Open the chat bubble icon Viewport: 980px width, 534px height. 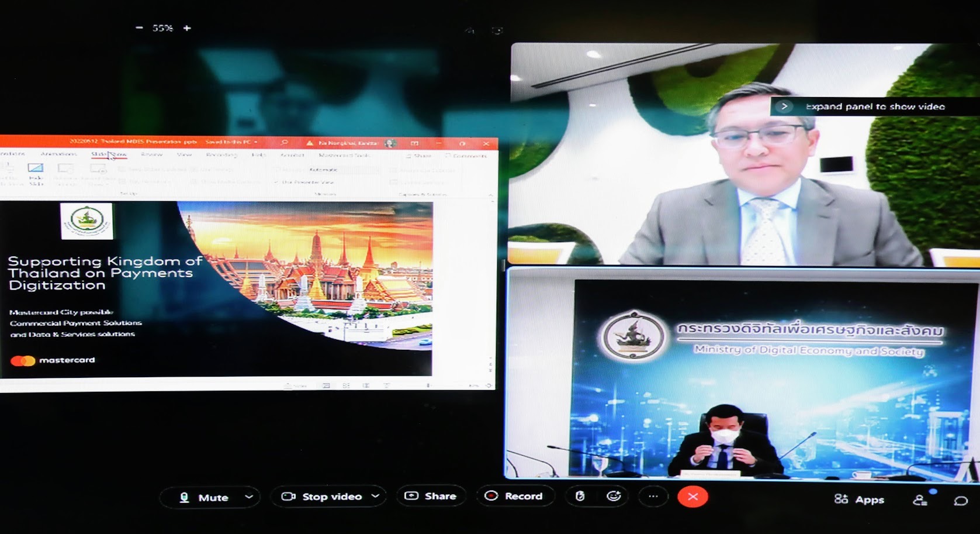(960, 500)
